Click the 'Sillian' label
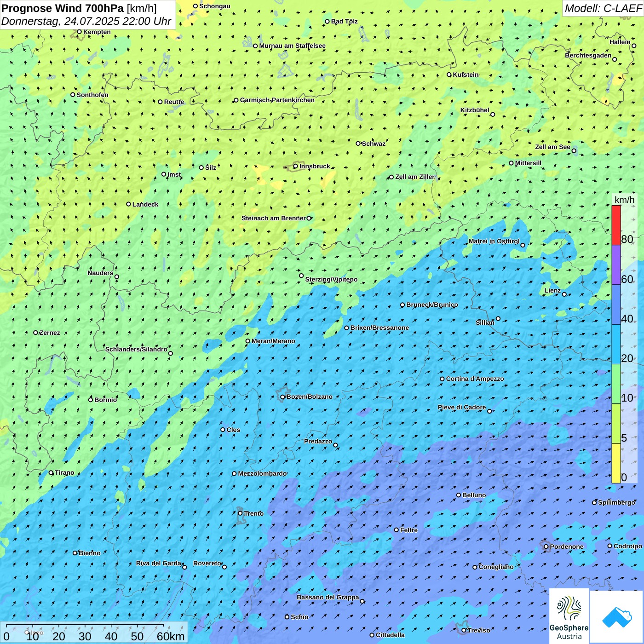 tap(485, 322)
